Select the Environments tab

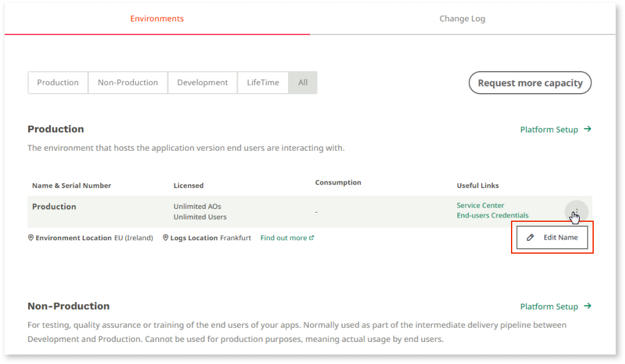[x=157, y=18]
